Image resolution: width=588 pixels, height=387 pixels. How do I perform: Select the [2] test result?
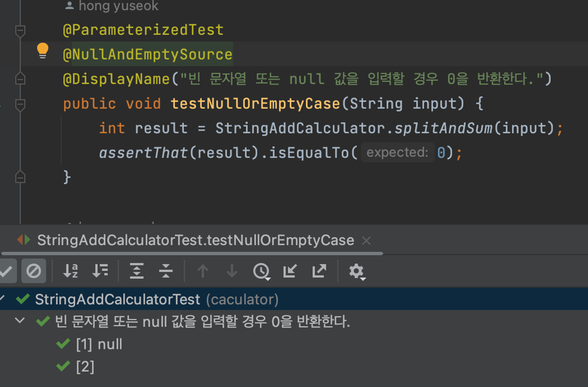tap(85, 367)
